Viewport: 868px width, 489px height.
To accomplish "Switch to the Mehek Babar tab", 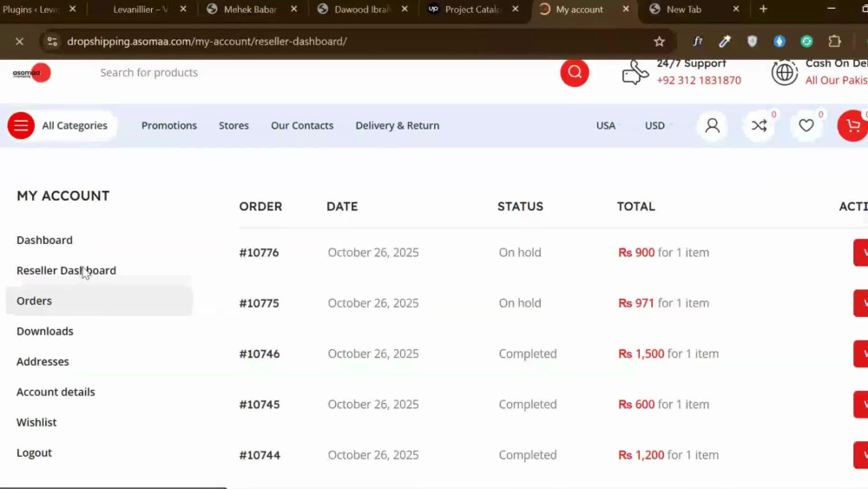I will [x=250, y=9].
